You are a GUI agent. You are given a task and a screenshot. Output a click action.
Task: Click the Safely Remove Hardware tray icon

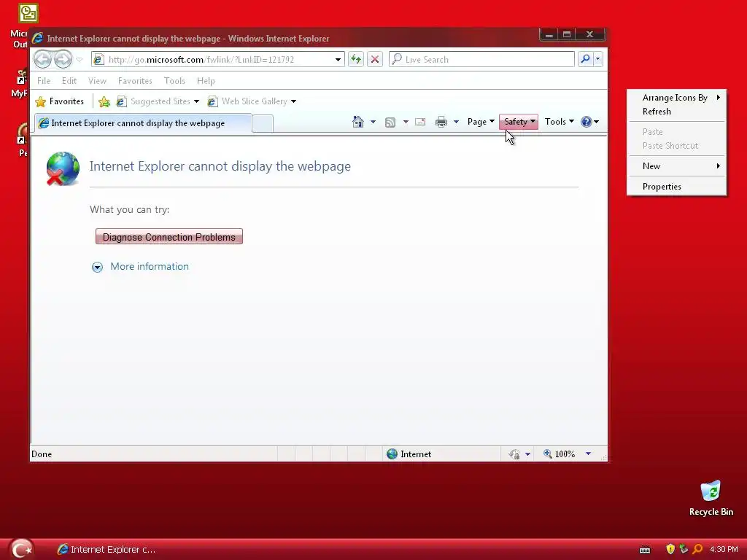(684, 549)
